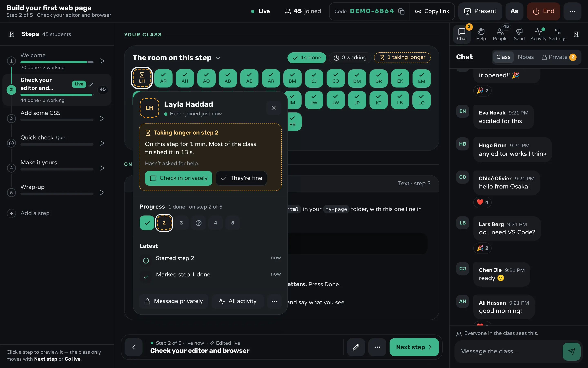Click the Welcome step progress bar
The width and height of the screenshot is (588, 368).
click(57, 62)
